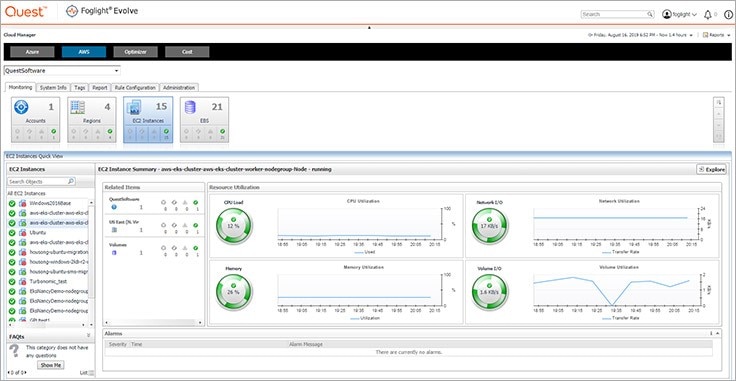The height and width of the screenshot is (381, 736).
Task: Open the Tags tab
Action: click(80, 88)
